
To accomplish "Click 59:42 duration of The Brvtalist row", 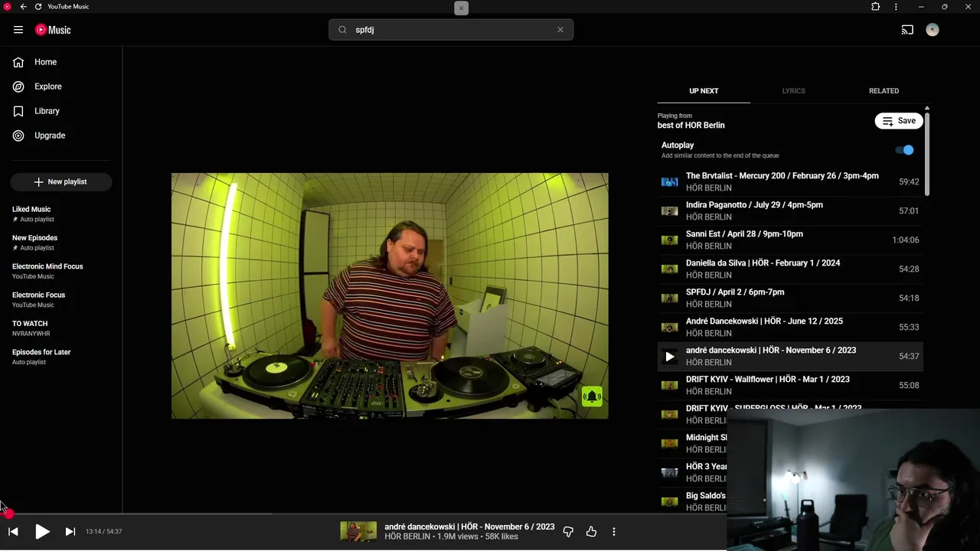I will point(909,182).
